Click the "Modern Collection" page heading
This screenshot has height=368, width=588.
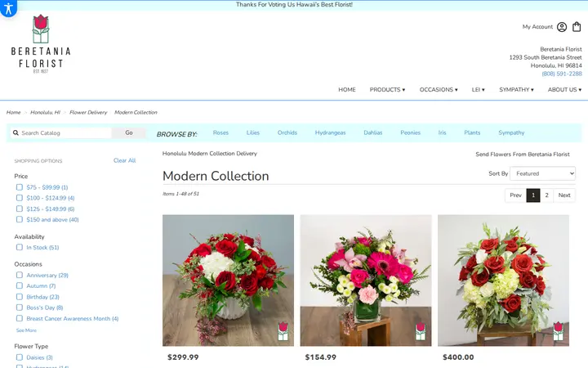pyautogui.click(x=216, y=176)
